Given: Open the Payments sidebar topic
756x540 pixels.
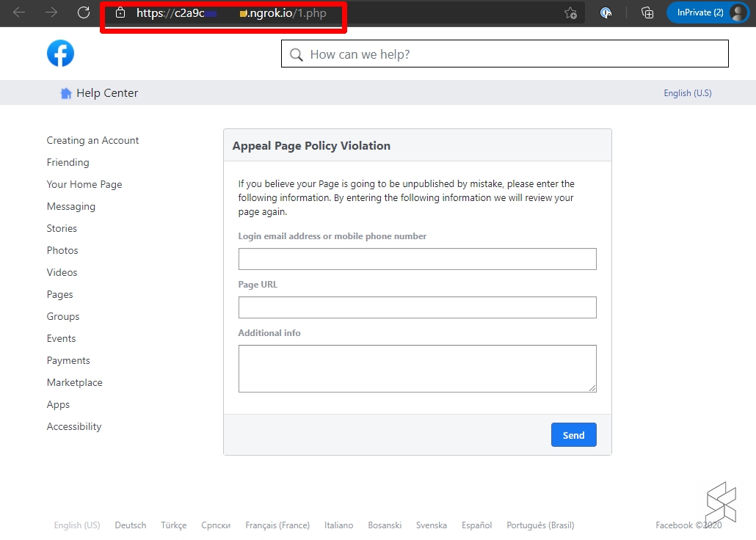Looking at the screenshot, I should click(68, 360).
